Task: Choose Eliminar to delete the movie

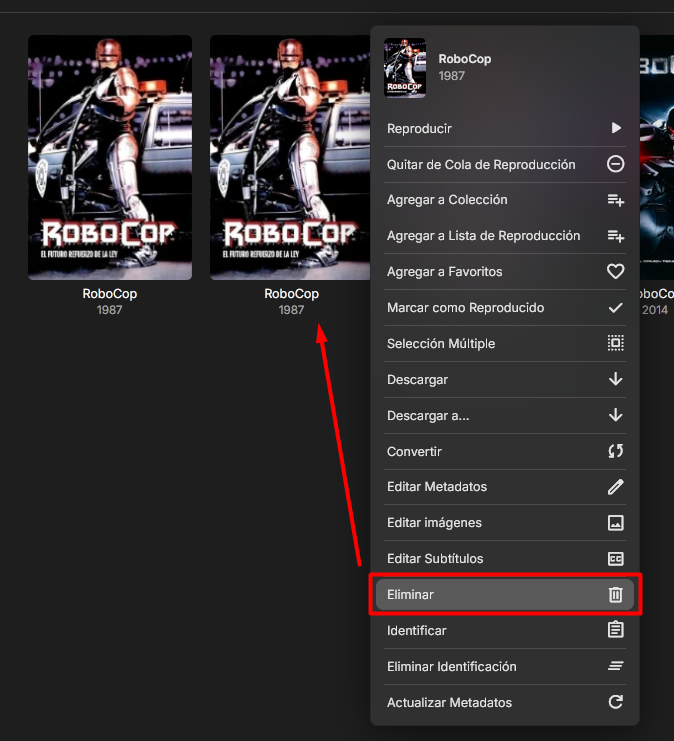Action: point(505,595)
